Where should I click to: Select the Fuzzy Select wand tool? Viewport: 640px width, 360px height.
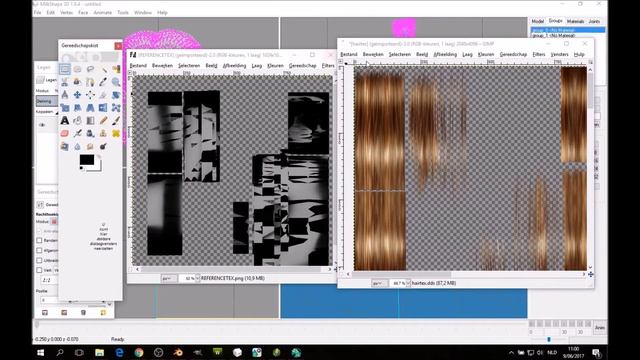(x=103, y=69)
